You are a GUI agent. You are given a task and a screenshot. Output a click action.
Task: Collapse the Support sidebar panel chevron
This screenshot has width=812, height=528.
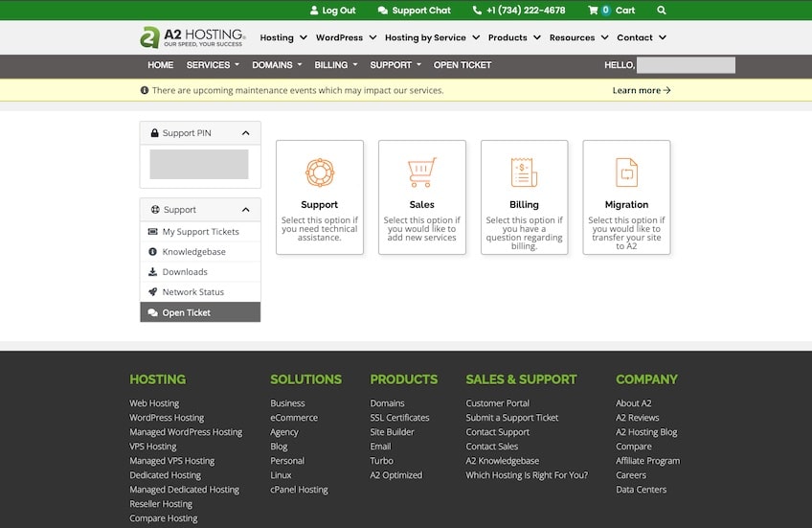pyautogui.click(x=245, y=210)
